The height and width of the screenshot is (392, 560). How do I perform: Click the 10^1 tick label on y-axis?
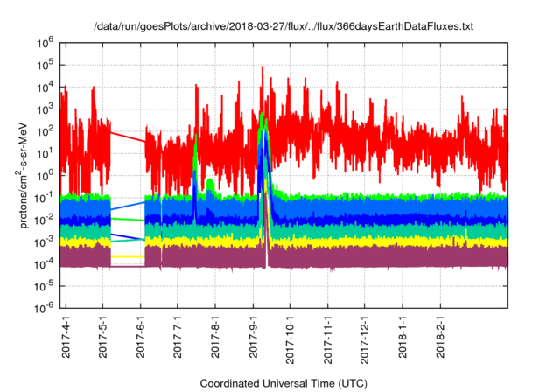point(45,154)
